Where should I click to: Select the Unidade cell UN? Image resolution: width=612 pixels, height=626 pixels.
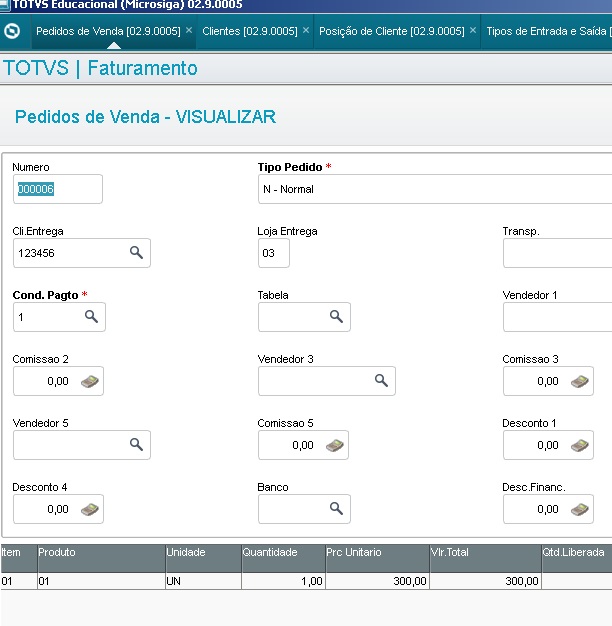[x=203, y=581]
